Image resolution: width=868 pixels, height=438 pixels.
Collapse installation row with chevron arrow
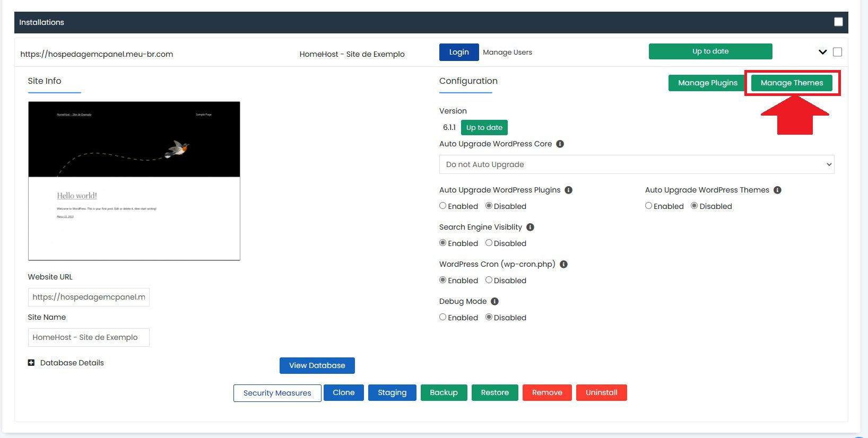pyautogui.click(x=822, y=52)
